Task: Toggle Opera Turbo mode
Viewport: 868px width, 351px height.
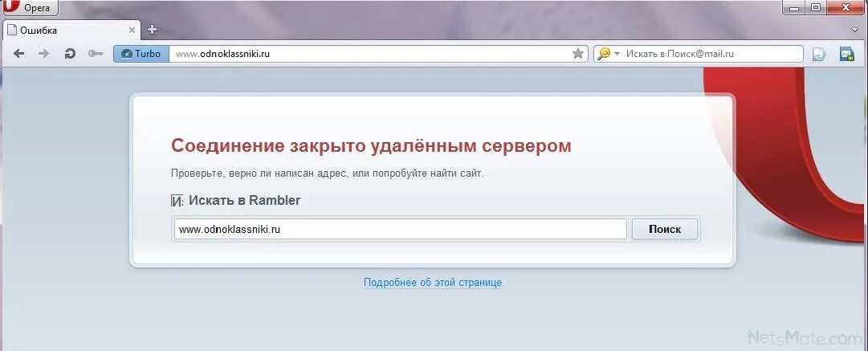Action: pyautogui.click(x=141, y=54)
